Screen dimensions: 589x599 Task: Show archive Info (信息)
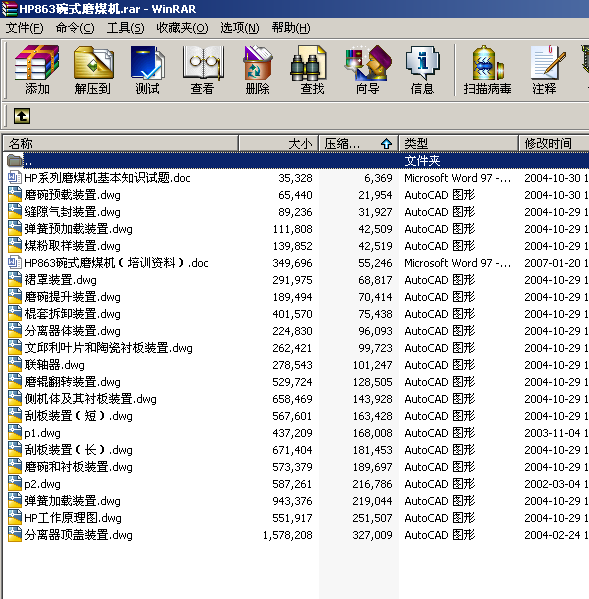422,70
